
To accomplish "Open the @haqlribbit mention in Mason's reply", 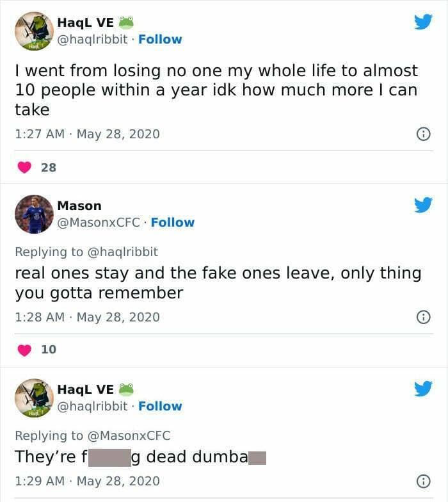I will pos(122,252).
